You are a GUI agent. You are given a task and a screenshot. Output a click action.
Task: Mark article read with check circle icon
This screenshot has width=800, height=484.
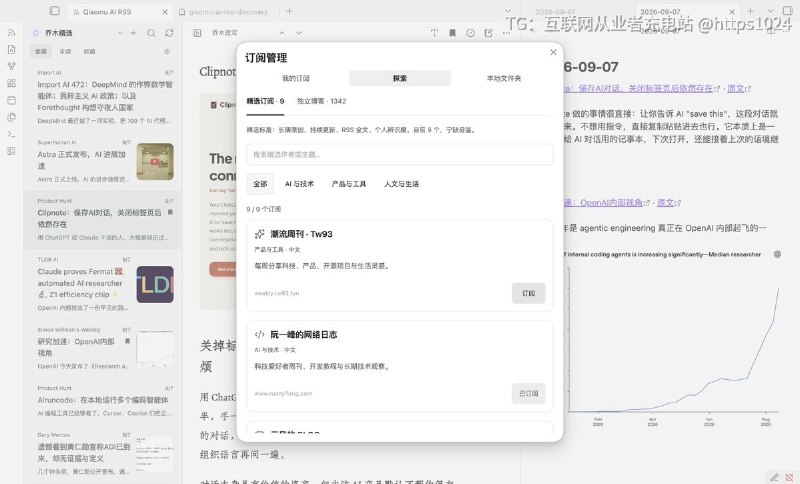[470, 33]
